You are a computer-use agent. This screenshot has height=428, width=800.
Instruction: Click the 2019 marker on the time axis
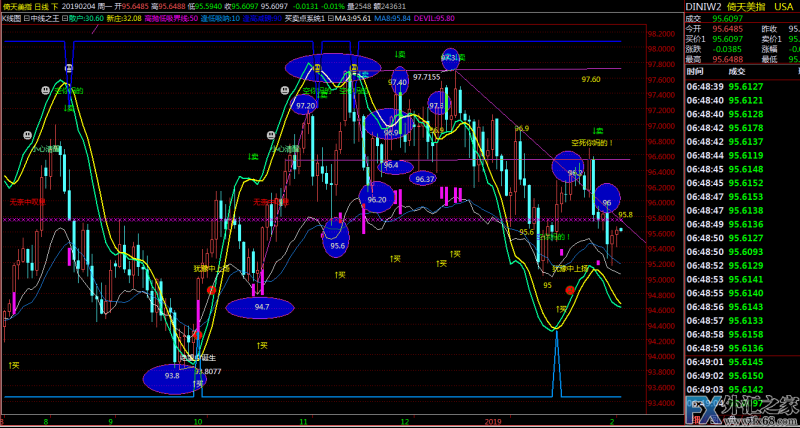pos(492,422)
